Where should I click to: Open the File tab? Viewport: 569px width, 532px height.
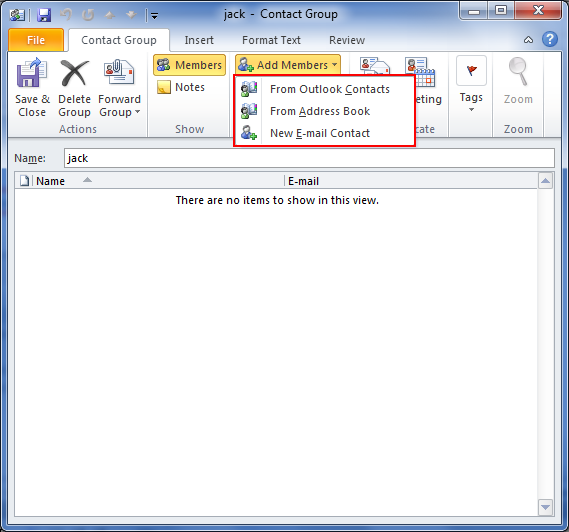36,40
